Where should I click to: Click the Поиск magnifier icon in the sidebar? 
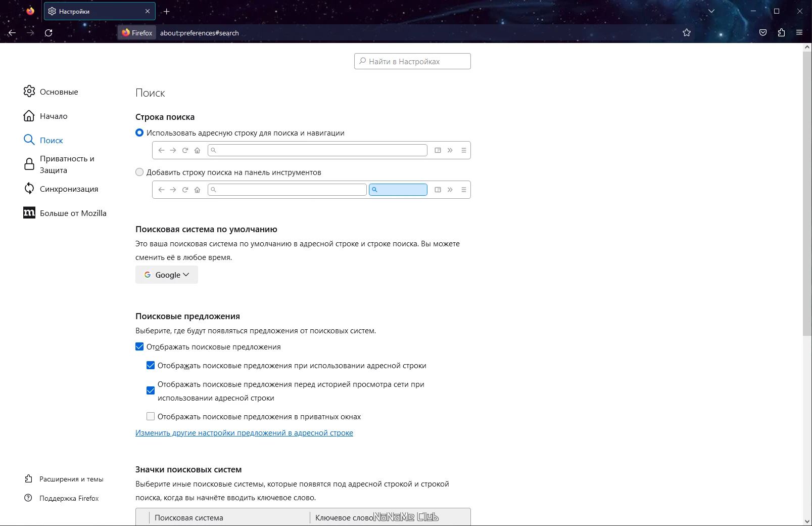pyautogui.click(x=29, y=140)
